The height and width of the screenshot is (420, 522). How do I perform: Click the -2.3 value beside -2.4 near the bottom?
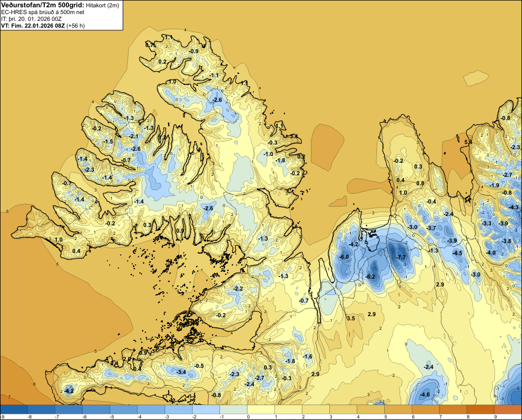234,374
